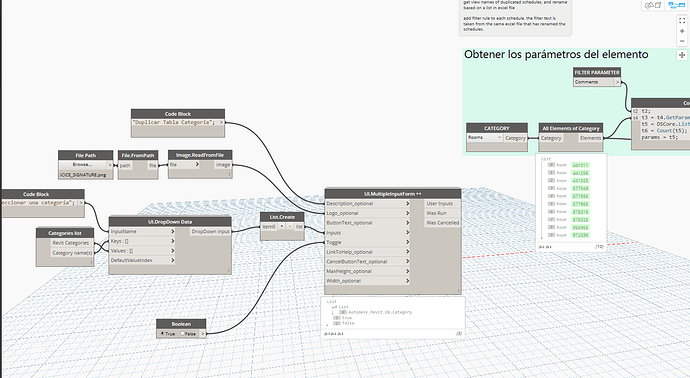Viewport: 690px width, 378px height.
Task: Click the CancelButtonText_optional port arrow
Action: [x=407, y=262]
